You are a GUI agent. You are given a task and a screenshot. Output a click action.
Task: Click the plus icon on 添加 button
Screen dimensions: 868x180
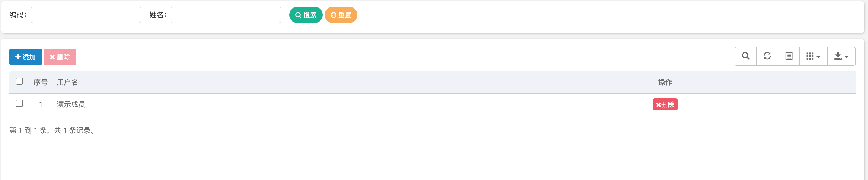click(18, 57)
